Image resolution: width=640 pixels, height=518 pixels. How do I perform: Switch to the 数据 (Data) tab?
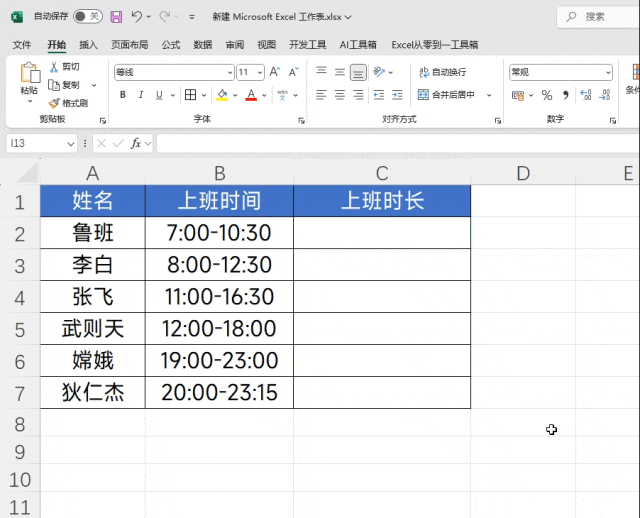tap(202, 44)
